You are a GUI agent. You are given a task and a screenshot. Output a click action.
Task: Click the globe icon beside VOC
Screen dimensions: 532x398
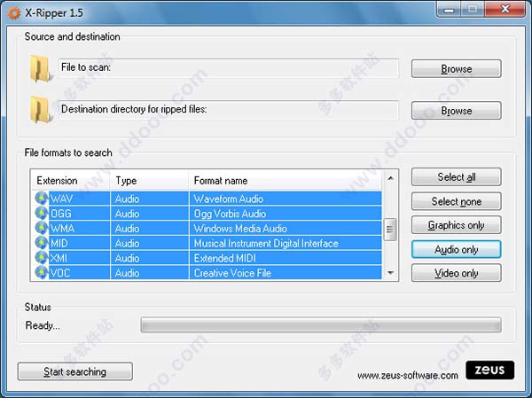coord(42,273)
